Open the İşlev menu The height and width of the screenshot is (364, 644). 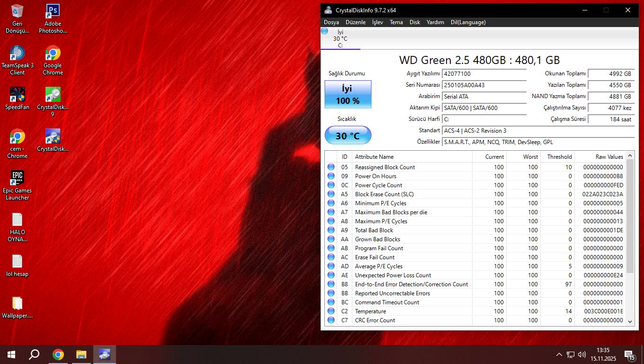[x=377, y=22]
